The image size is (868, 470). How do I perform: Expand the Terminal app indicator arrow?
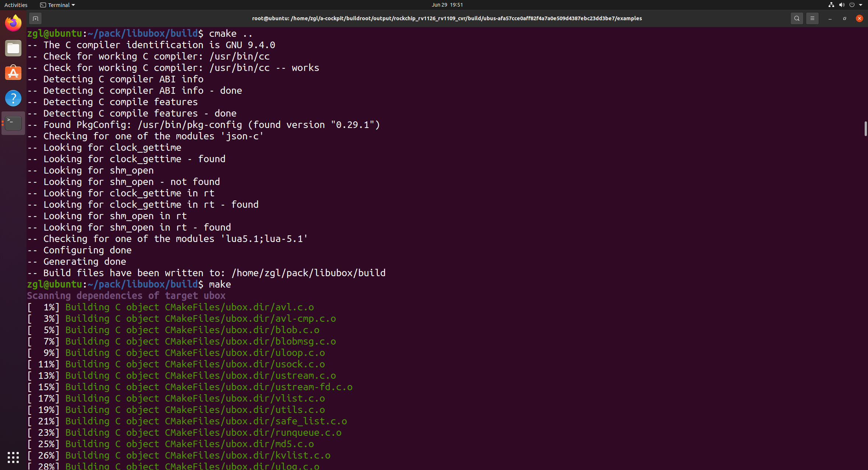point(73,5)
